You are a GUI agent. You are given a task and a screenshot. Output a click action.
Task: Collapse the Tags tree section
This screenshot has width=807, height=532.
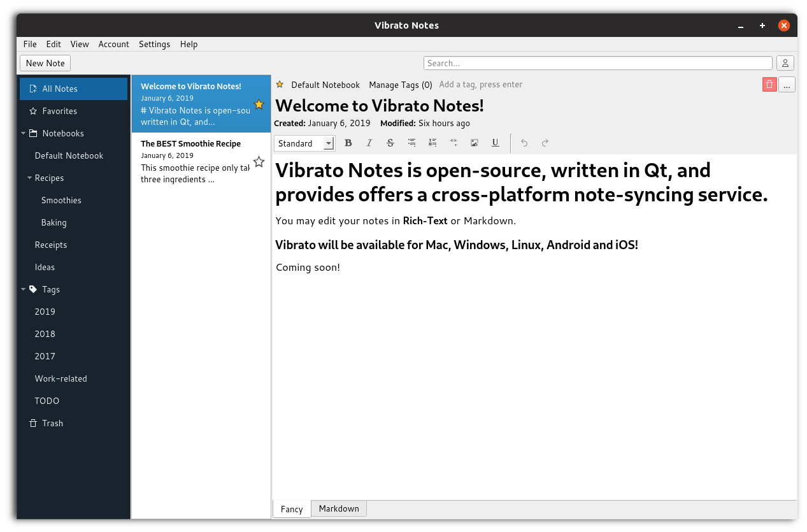point(24,289)
